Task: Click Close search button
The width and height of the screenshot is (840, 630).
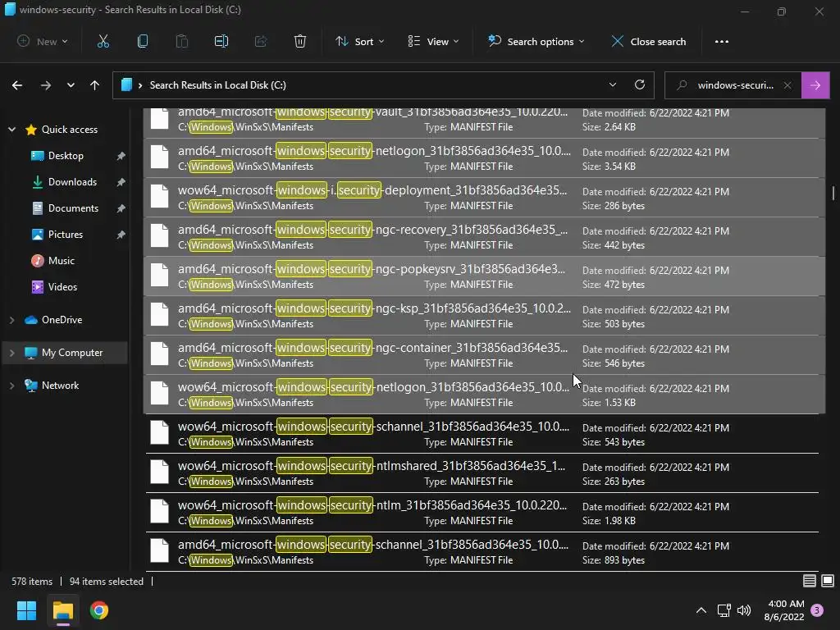Action: click(x=649, y=41)
